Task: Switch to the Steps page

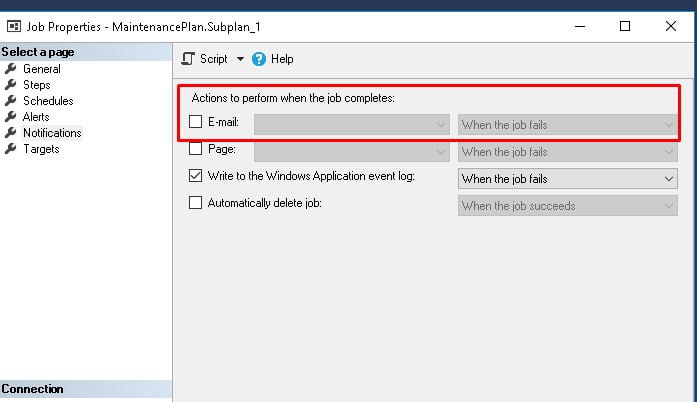Action: point(36,85)
